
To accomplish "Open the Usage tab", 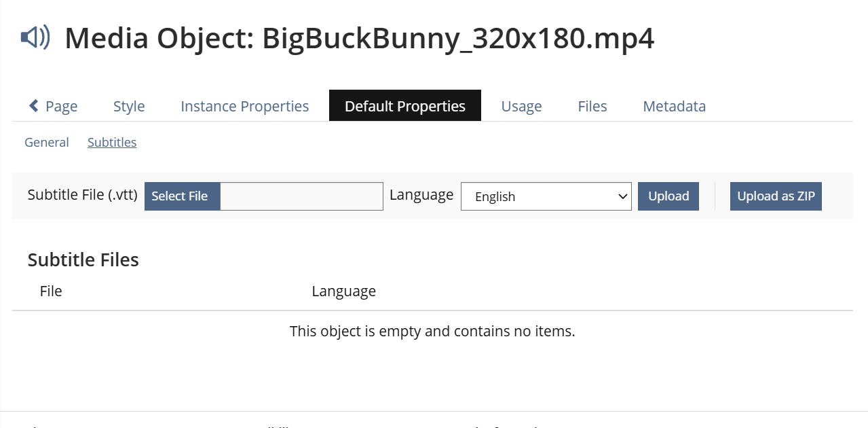I will coord(521,106).
